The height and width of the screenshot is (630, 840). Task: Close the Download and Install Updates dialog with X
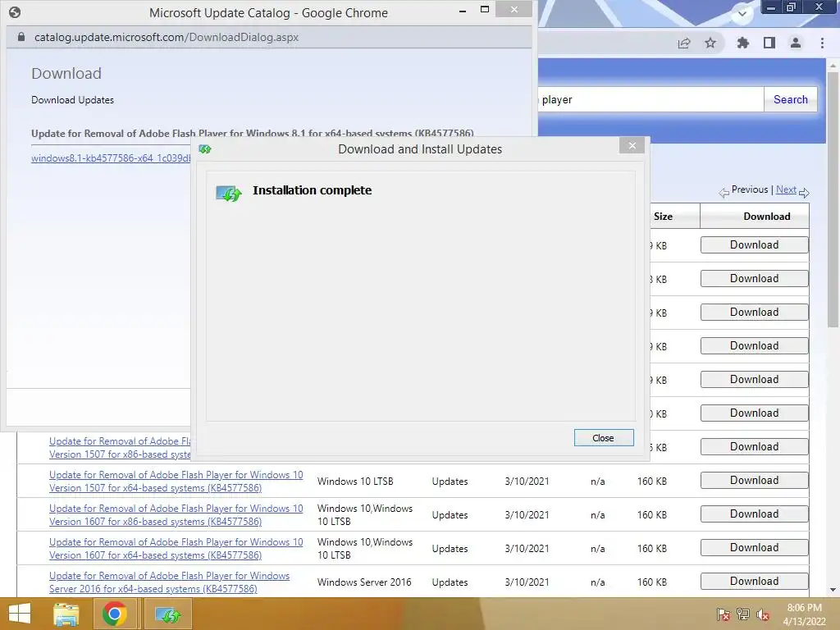point(632,145)
